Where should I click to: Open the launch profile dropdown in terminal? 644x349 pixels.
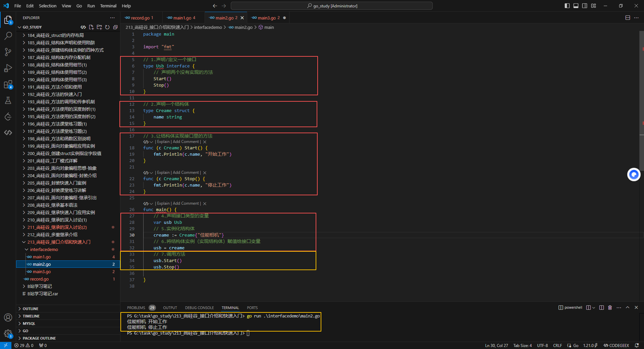(594, 308)
